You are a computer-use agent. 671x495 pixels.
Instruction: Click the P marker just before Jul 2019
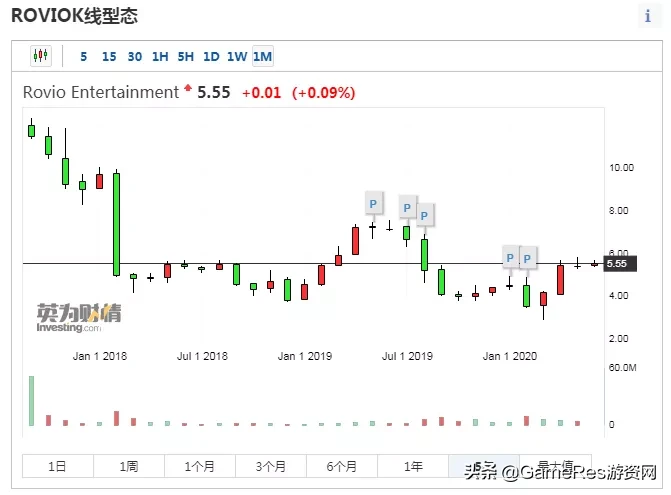pos(407,208)
